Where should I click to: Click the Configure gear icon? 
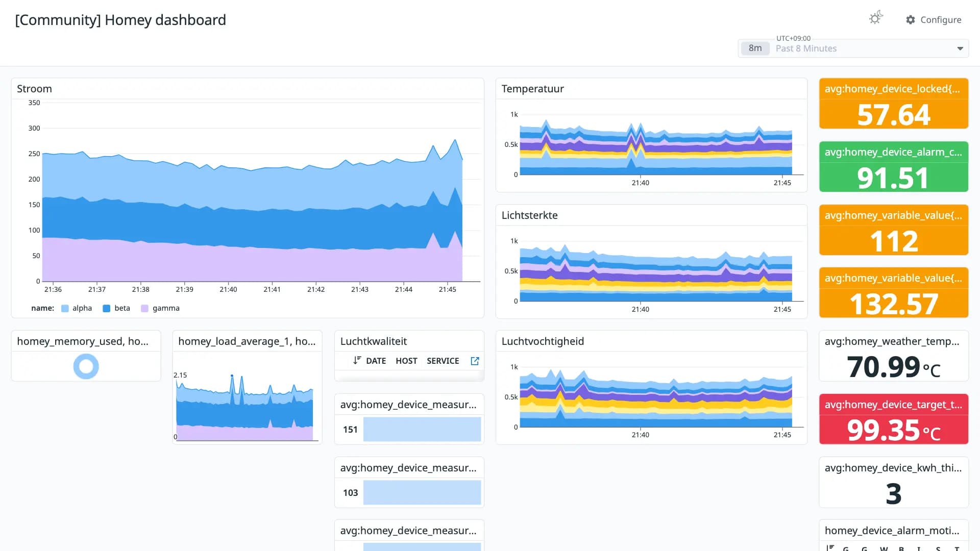[911, 20]
